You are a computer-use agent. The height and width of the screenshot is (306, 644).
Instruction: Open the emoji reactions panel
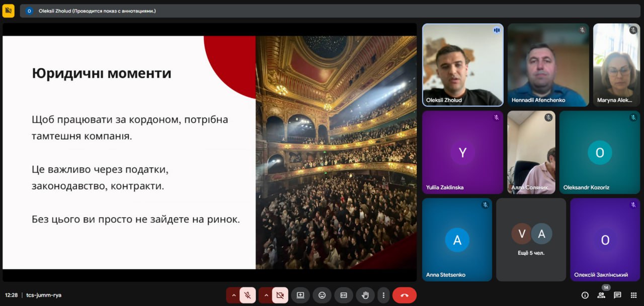pyautogui.click(x=322, y=295)
